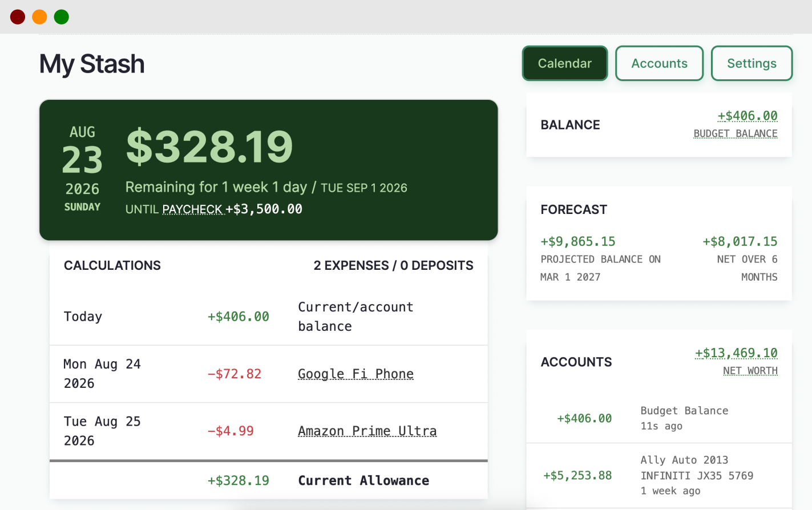Image resolution: width=812 pixels, height=510 pixels.
Task: Click the +$328.19 total in calculations
Action: [x=238, y=480]
